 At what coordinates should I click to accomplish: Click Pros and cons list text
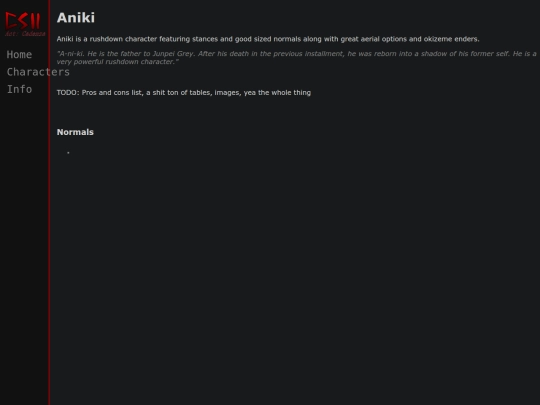pos(112,93)
